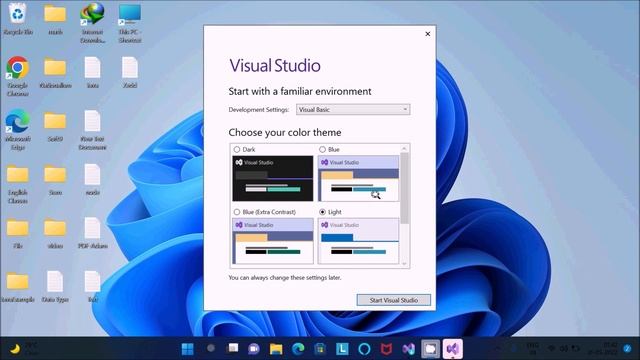Image resolution: width=640 pixels, height=360 pixels.
Task: Open Microsoft Store from the taskbar
Action: [x=320, y=349]
